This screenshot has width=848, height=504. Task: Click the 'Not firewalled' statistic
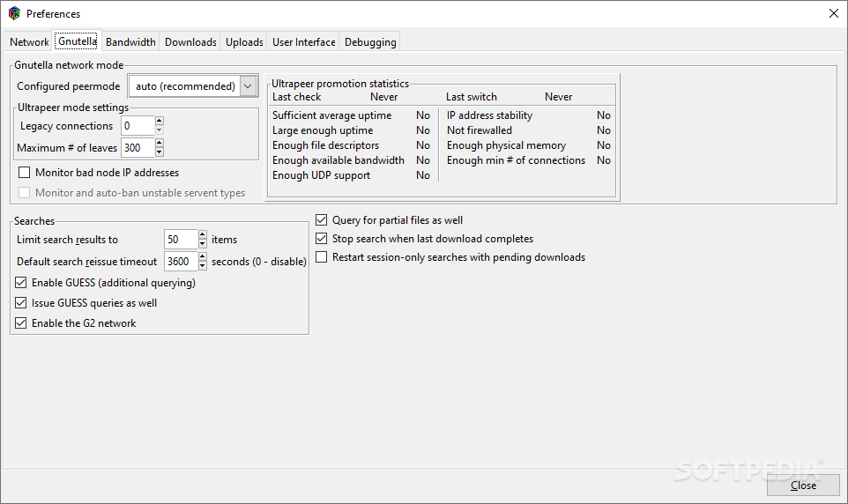[x=480, y=130]
